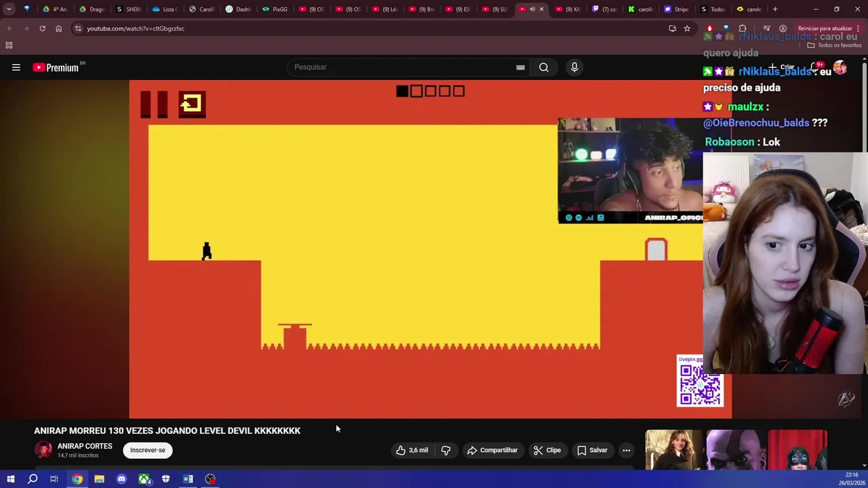Open ANIRAP CORTES channel avatar
Screen dimensions: 868x488
coord(43,450)
